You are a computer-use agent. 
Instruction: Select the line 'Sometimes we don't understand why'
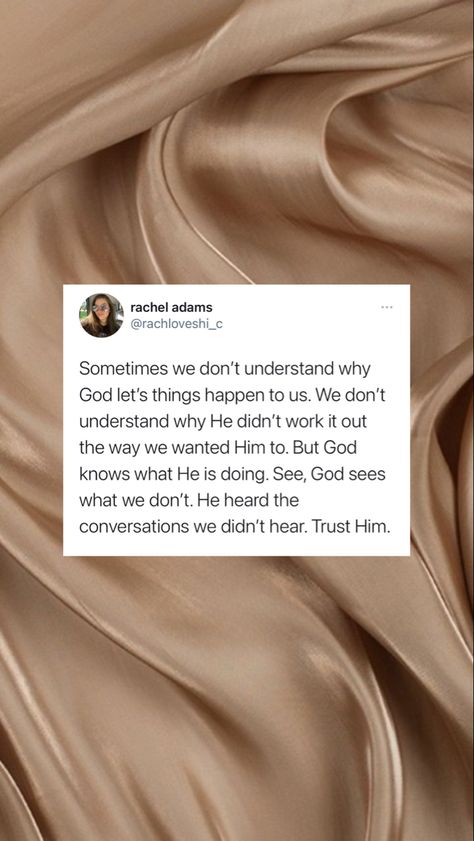coord(225,369)
